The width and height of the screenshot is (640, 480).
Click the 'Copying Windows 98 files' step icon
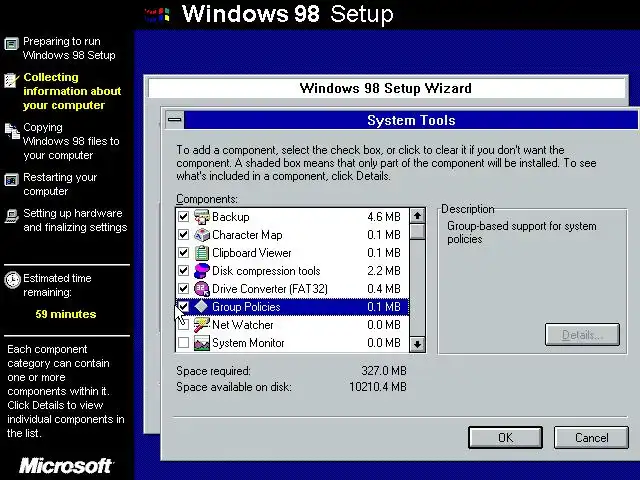[12, 131]
